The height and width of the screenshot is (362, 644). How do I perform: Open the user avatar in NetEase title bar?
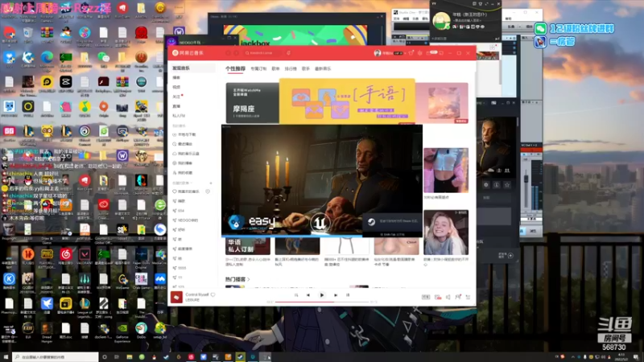pos(378,53)
